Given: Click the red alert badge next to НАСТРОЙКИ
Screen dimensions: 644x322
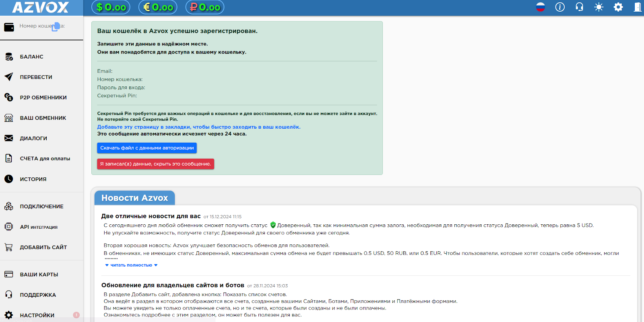Looking at the screenshot, I should 76,315.
